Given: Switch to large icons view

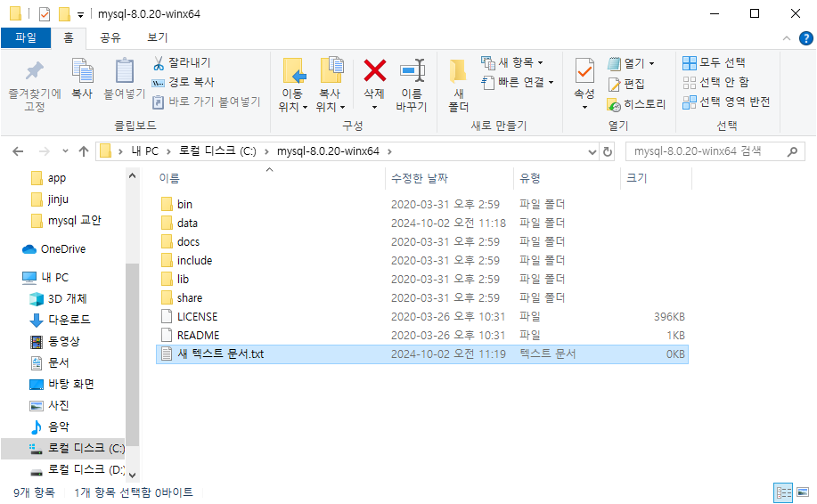Looking at the screenshot, I should 803,492.
